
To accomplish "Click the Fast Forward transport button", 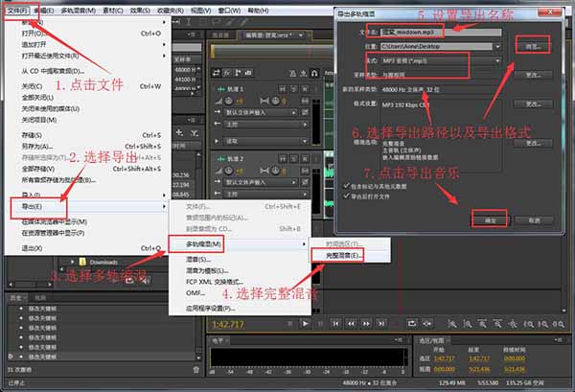I will coord(366,323).
